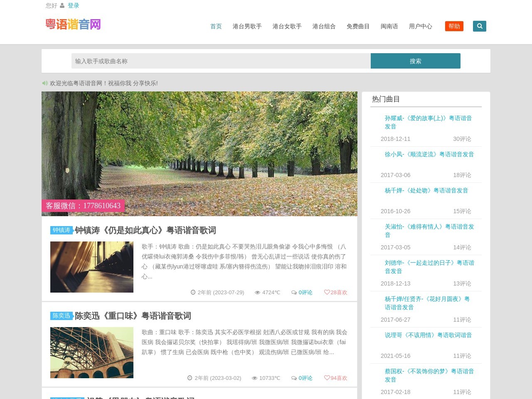The image size is (532, 399).
Task: Go to the 免费曲目 menu item
Action: pos(358,26)
